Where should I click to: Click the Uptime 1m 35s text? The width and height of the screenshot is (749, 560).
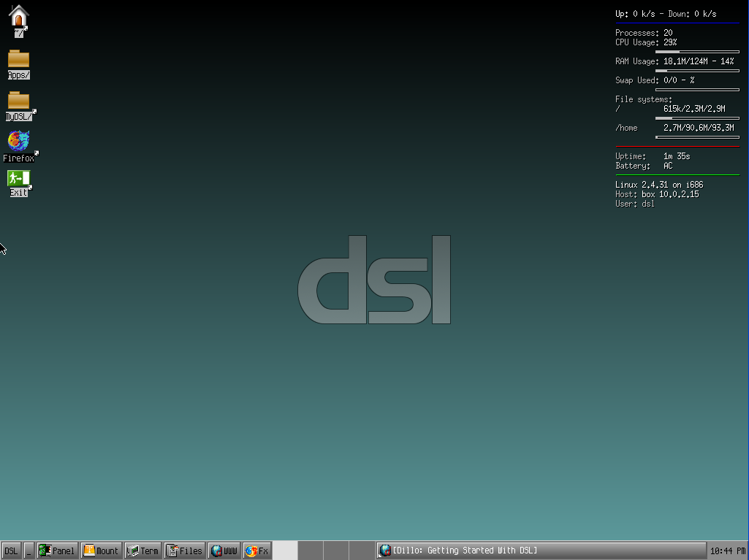coord(653,156)
